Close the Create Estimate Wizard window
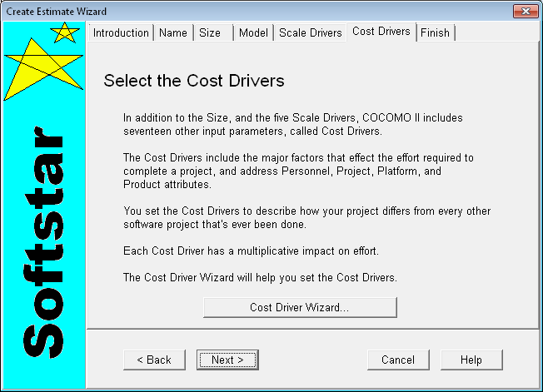The height and width of the screenshot is (392, 543). click(x=526, y=11)
